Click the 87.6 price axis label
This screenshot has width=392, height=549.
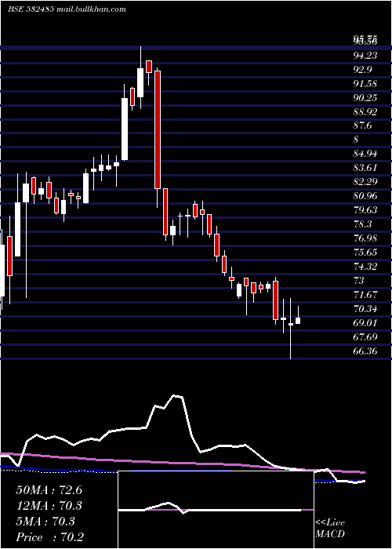[362, 125]
